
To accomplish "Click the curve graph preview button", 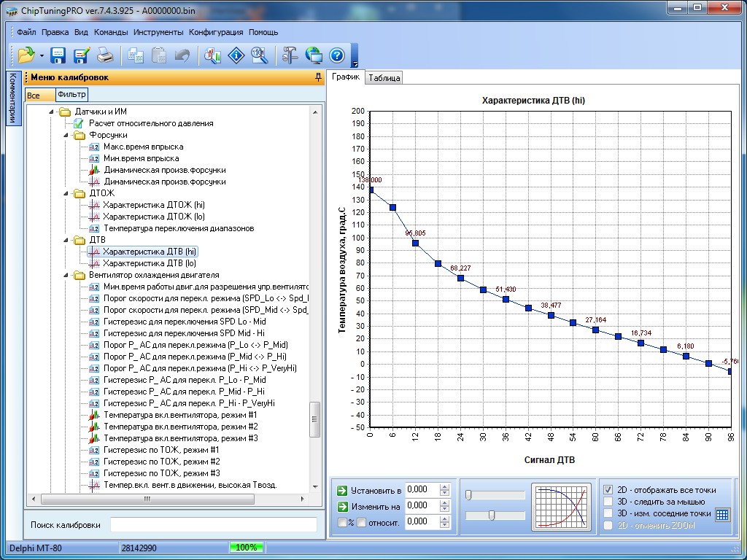I will [x=560, y=505].
